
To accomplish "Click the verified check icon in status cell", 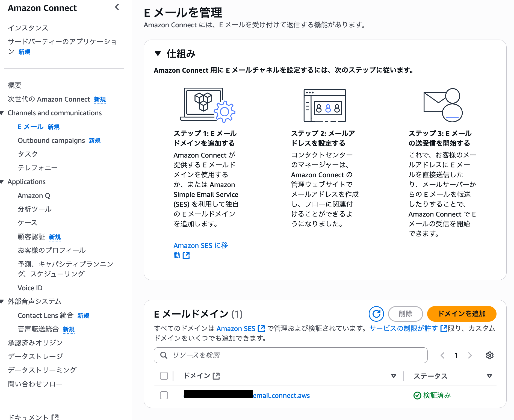I will pos(417,395).
